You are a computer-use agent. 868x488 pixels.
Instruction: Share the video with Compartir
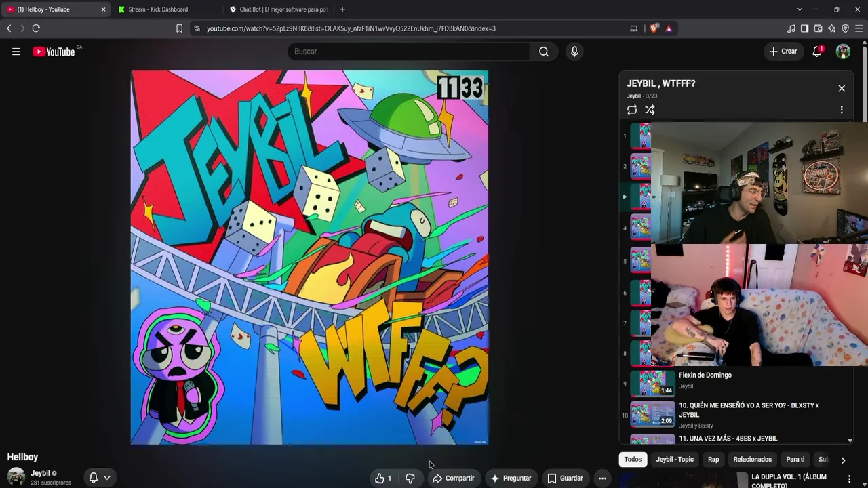coord(454,479)
